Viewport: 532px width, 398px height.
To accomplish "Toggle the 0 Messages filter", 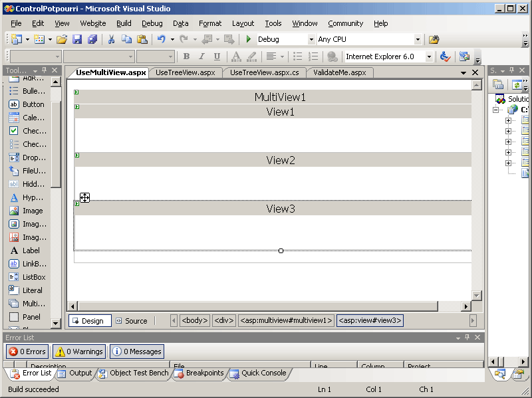I will pos(136,351).
